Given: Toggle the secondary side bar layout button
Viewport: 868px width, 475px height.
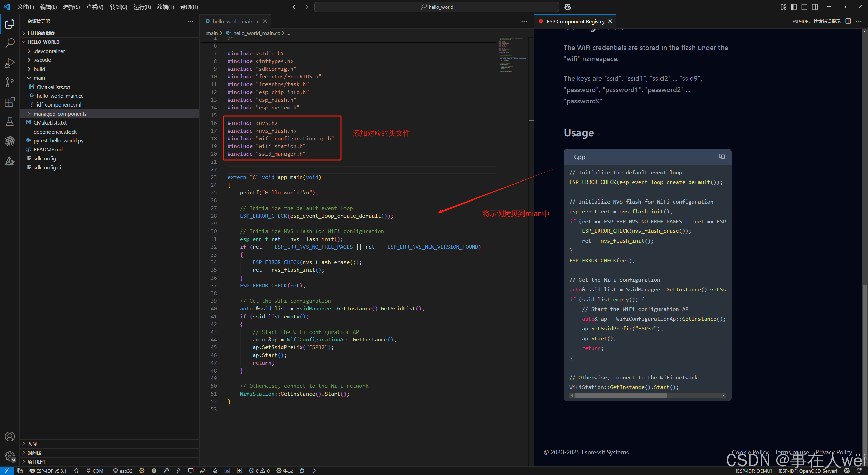Looking at the screenshot, I should 815,7.
